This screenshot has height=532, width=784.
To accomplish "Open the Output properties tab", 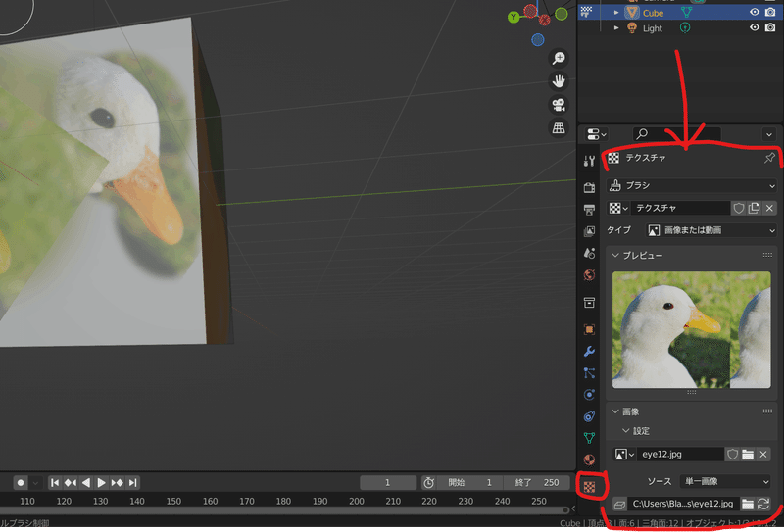I will (589, 209).
